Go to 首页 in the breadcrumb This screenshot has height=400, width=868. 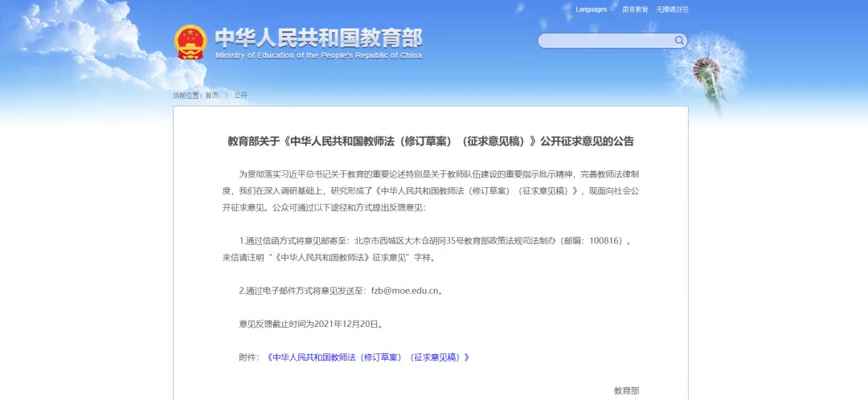pyautogui.click(x=211, y=95)
